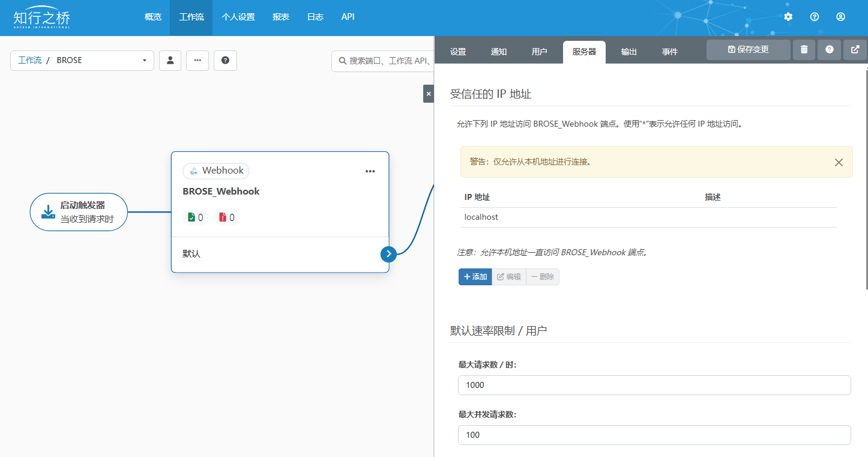Image resolution: width=868 pixels, height=457 pixels.
Task: Open the settings gear icon in header
Action: (x=788, y=17)
